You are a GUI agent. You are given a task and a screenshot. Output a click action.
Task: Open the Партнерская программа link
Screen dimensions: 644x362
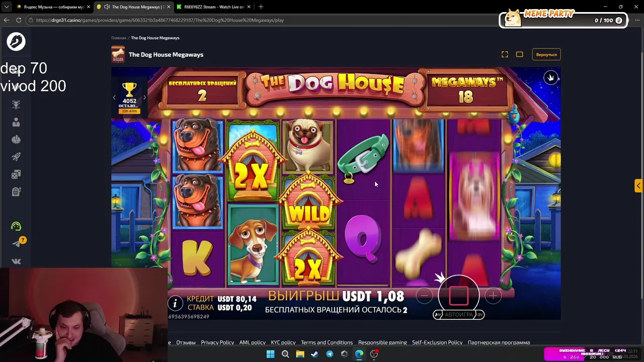tap(499, 342)
